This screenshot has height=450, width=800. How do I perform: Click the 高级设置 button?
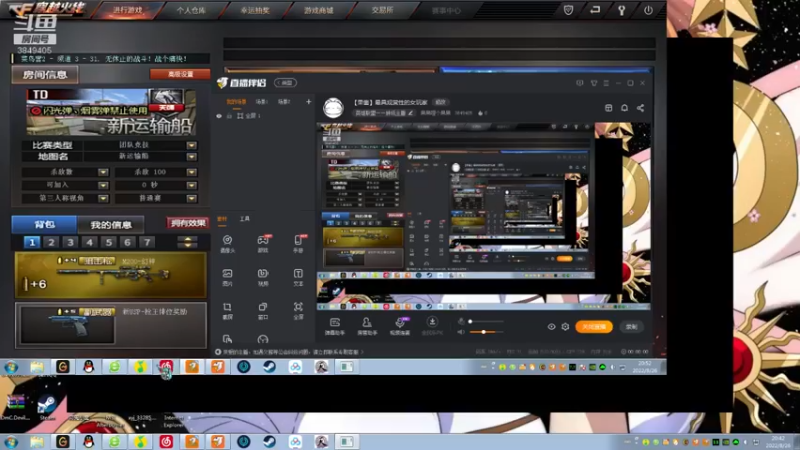[180, 74]
